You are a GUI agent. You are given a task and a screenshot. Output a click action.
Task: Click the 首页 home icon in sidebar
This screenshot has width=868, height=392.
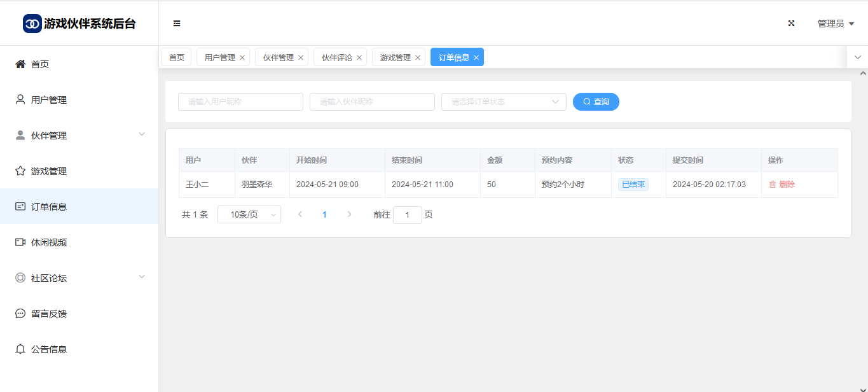[x=20, y=64]
